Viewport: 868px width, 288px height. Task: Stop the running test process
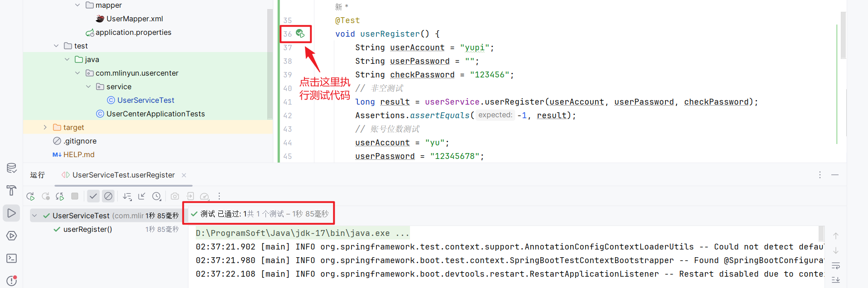75,196
